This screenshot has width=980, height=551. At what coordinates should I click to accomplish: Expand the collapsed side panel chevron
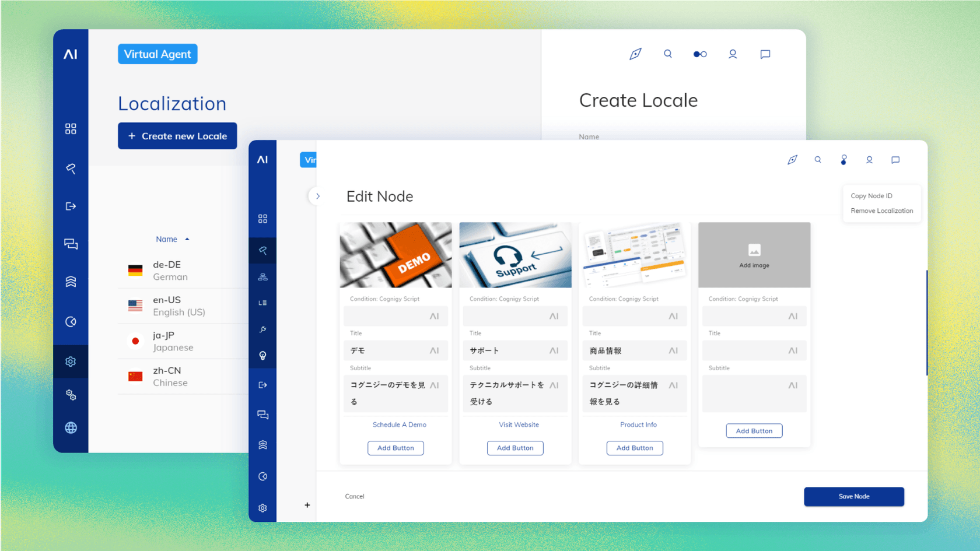[x=317, y=196]
